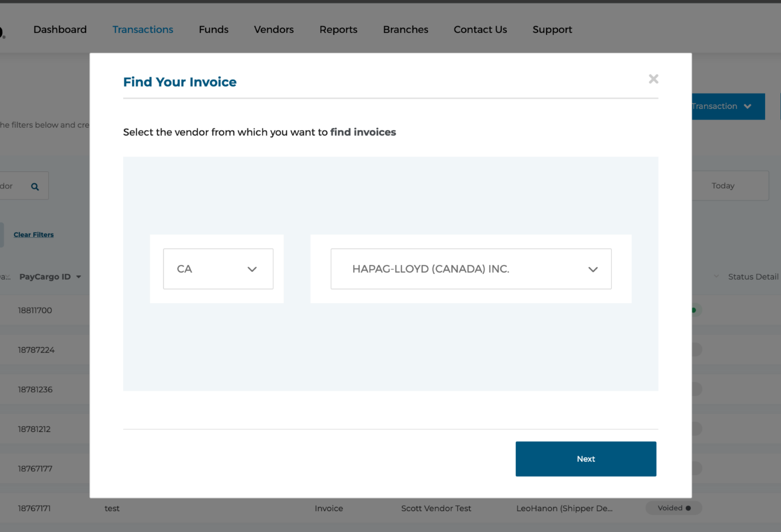The height and width of the screenshot is (532, 781).
Task: Click Support in the top navigation
Action: [552, 30]
